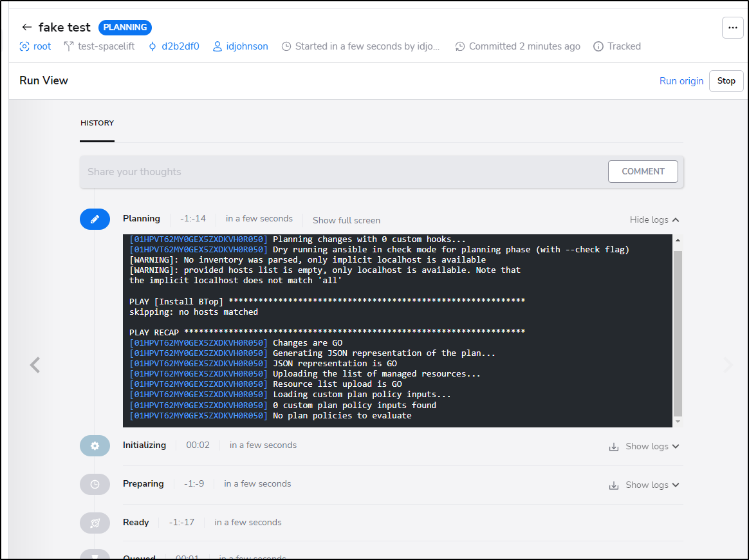Click the 'Committed 2 minutes ago' text

(524, 46)
